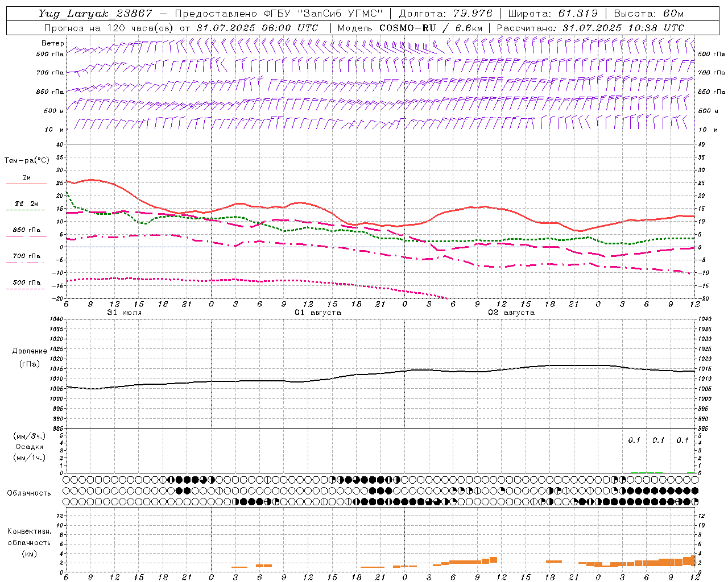Click the Долгота: 79.976 value

coord(446,14)
